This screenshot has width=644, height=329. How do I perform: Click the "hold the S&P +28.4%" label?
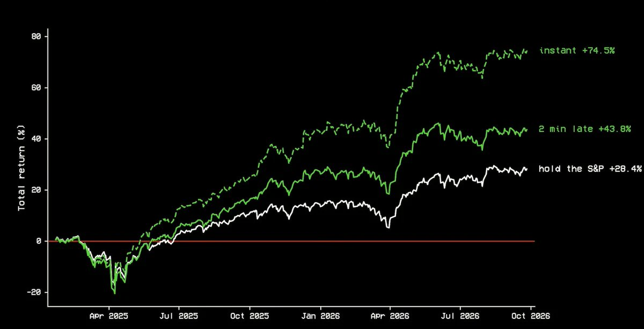click(591, 169)
